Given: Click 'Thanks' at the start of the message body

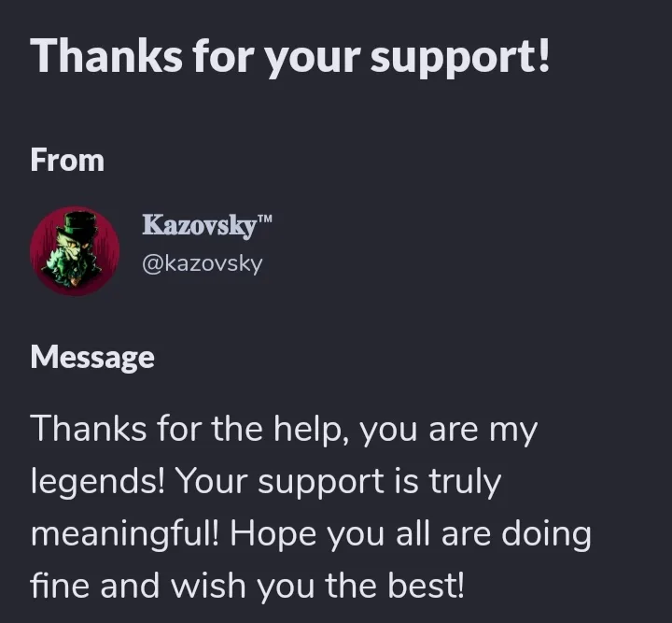Looking at the screenshot, I should (89, 429).
